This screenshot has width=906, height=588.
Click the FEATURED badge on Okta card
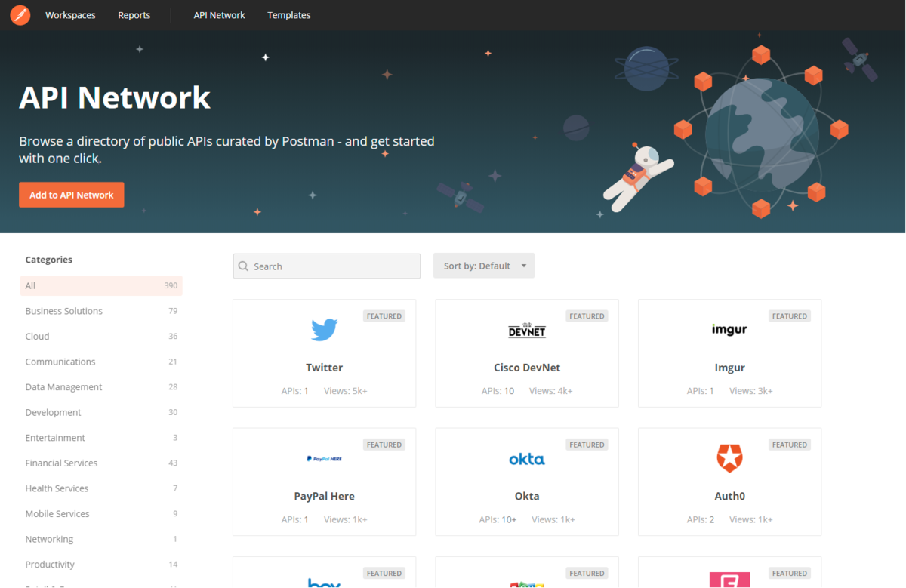pos(587,445)
